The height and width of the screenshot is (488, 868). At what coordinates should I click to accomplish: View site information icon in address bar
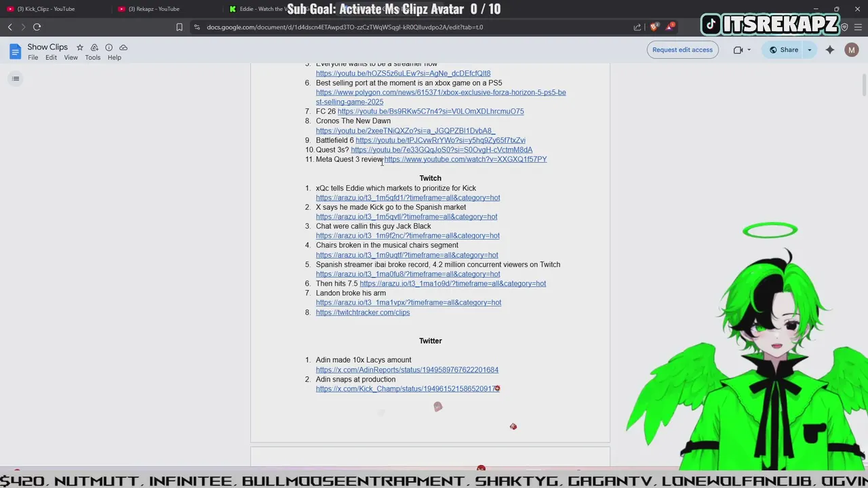click(197, 27)
